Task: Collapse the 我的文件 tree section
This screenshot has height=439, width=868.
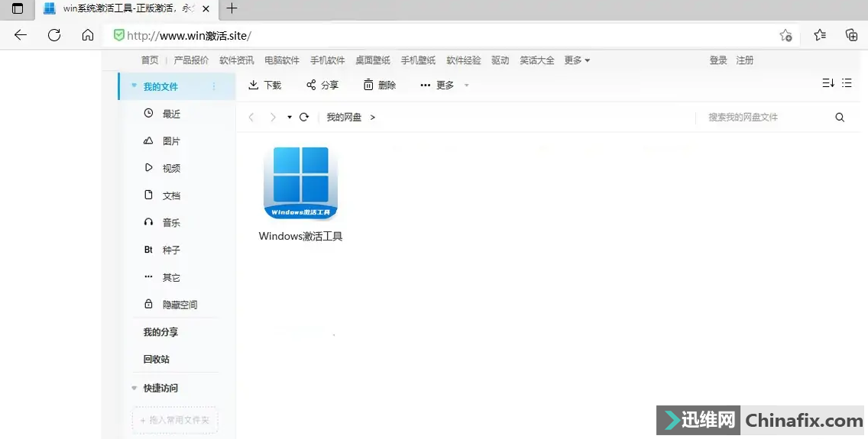Action: point(134,86)
